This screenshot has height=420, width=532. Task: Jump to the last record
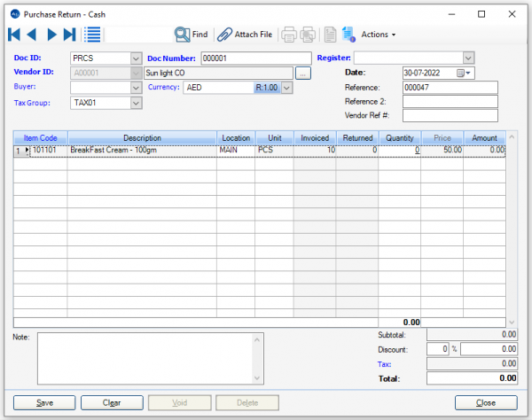pyautogui.click(x=69, y=35)
